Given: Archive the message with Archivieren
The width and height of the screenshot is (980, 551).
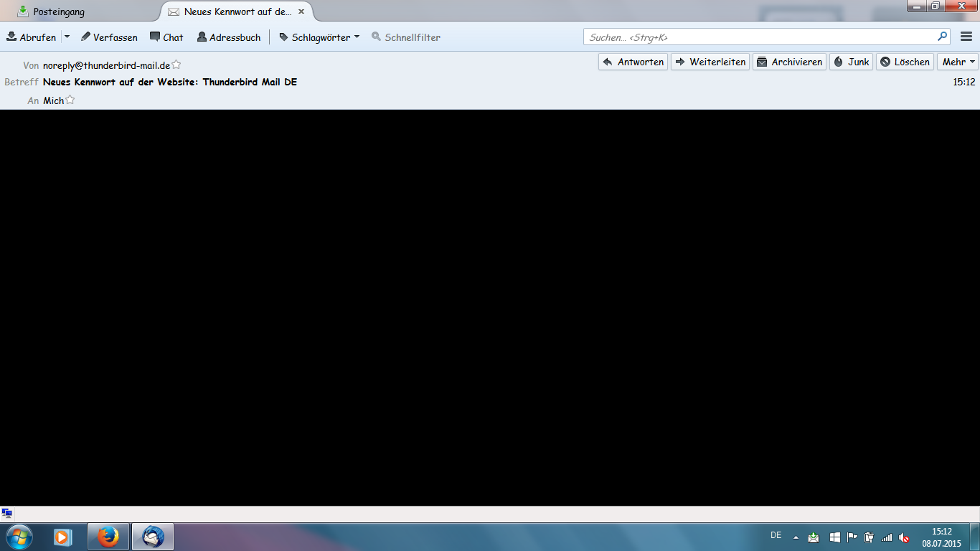Looking at the screenshot, I should coord(789,62).
